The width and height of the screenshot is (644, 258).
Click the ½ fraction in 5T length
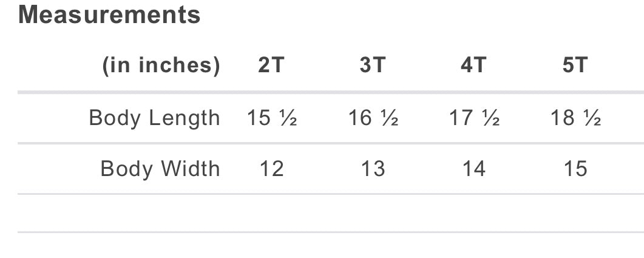(592, 118)
